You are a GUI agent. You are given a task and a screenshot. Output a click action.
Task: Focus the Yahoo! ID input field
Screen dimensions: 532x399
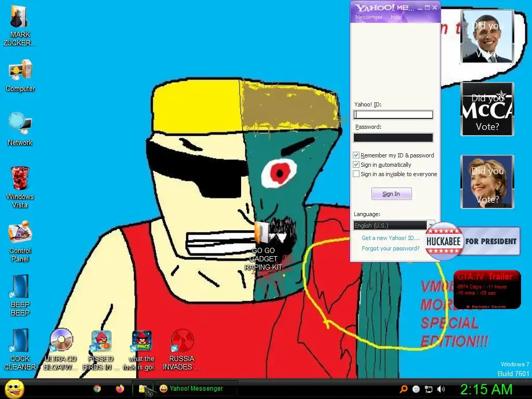[x=393, y=115]
